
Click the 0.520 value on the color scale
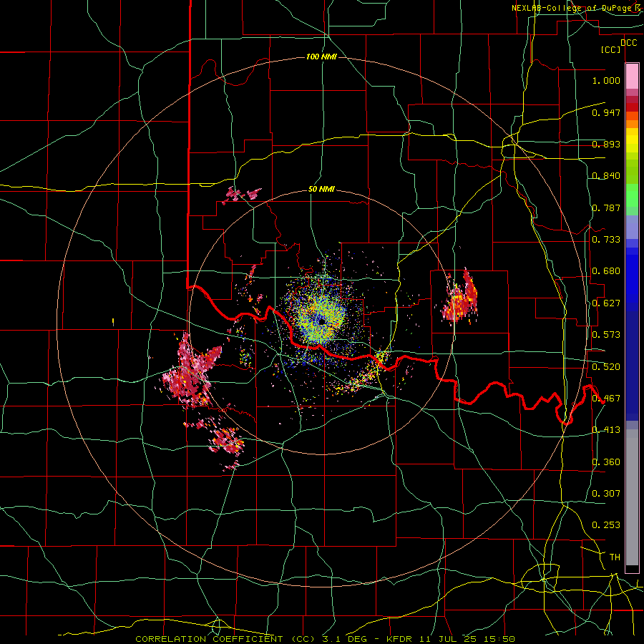click(x=606, y=367)
